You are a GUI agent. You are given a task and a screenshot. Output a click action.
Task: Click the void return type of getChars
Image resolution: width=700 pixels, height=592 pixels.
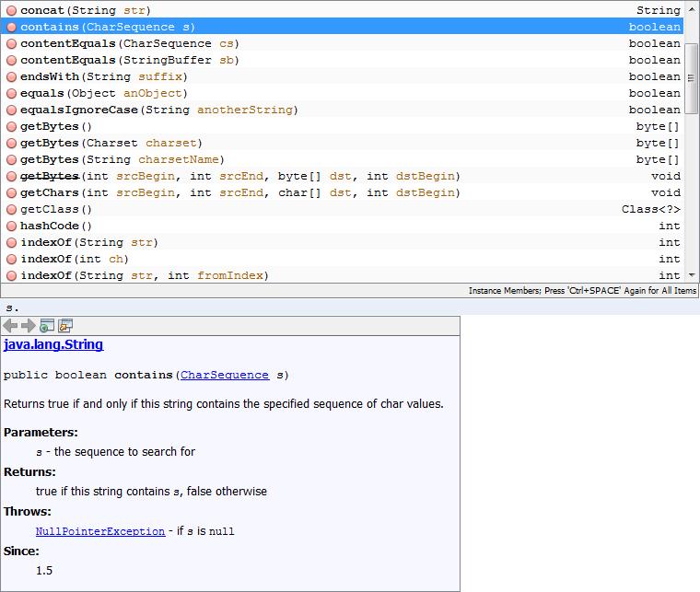click(x=666, y=192)
